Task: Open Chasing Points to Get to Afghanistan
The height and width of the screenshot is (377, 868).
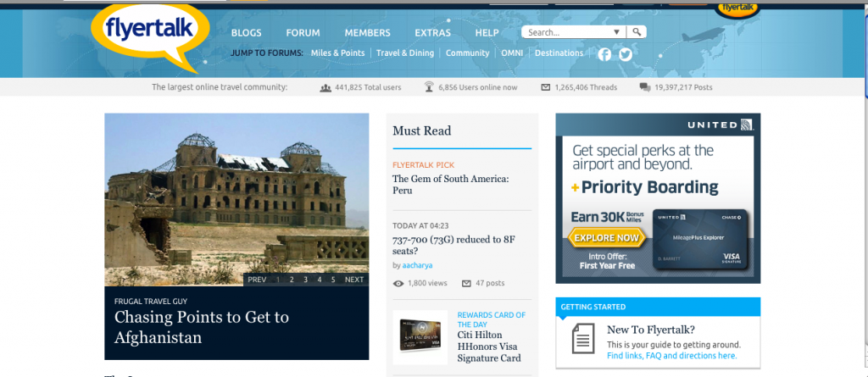Action: [202, 327]
